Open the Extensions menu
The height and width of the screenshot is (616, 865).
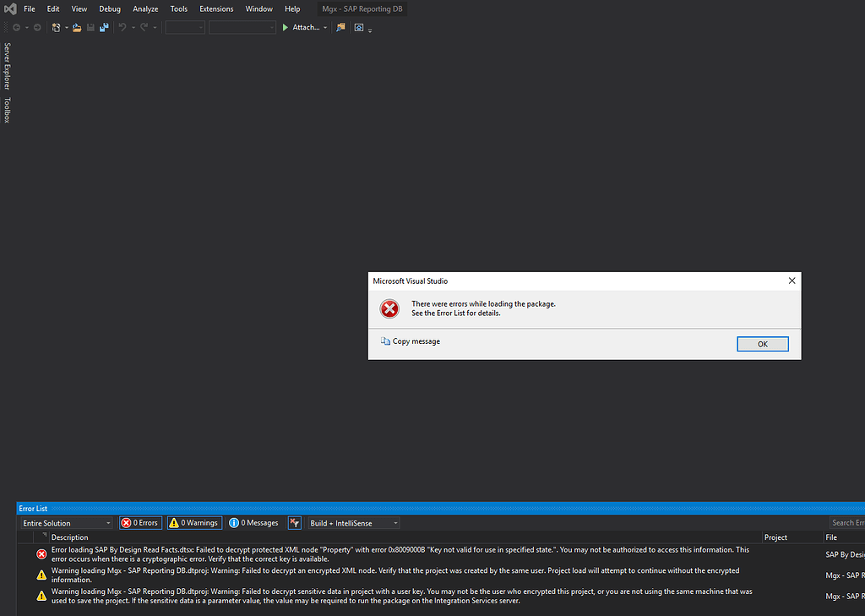(x=216, y=8)
